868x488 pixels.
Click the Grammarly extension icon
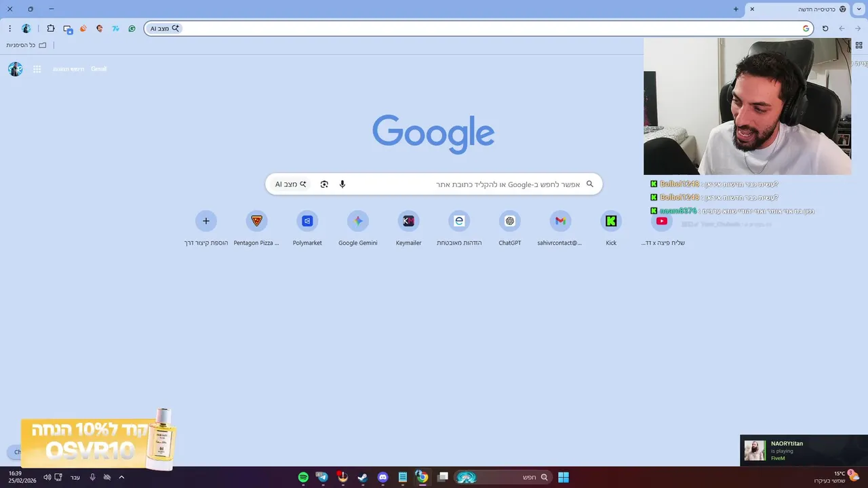[132, 28]
